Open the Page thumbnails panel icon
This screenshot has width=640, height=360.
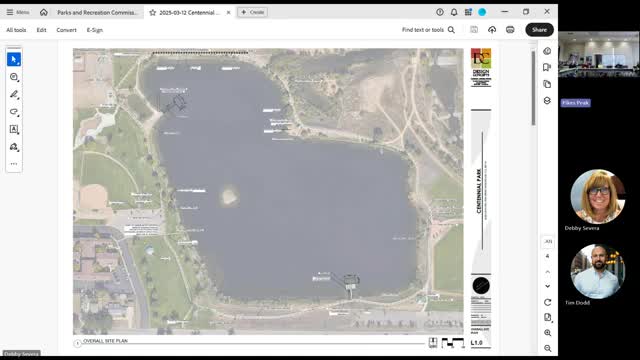pos(547,84)
